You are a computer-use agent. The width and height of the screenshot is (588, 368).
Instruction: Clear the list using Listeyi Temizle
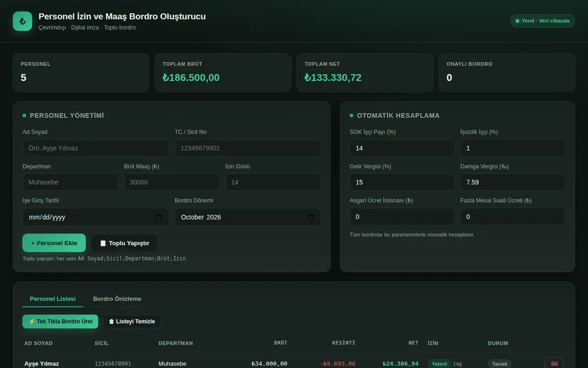[131, 321]
